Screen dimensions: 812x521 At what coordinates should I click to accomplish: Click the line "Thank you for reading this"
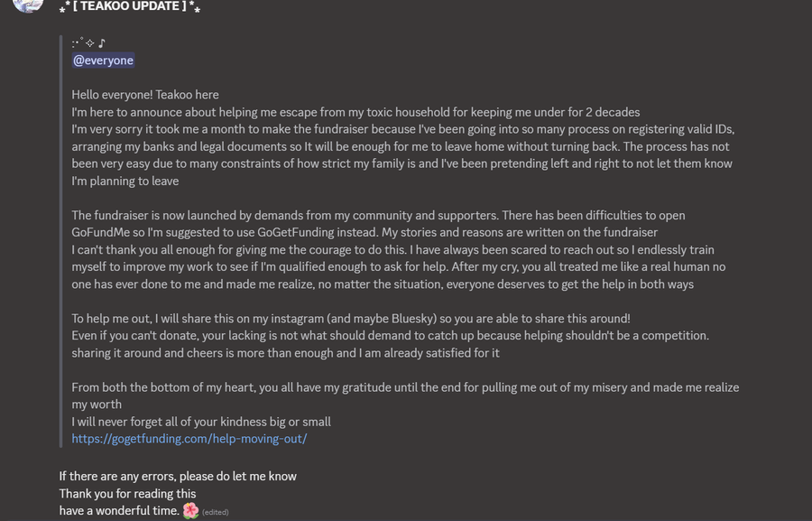[127, 493]
